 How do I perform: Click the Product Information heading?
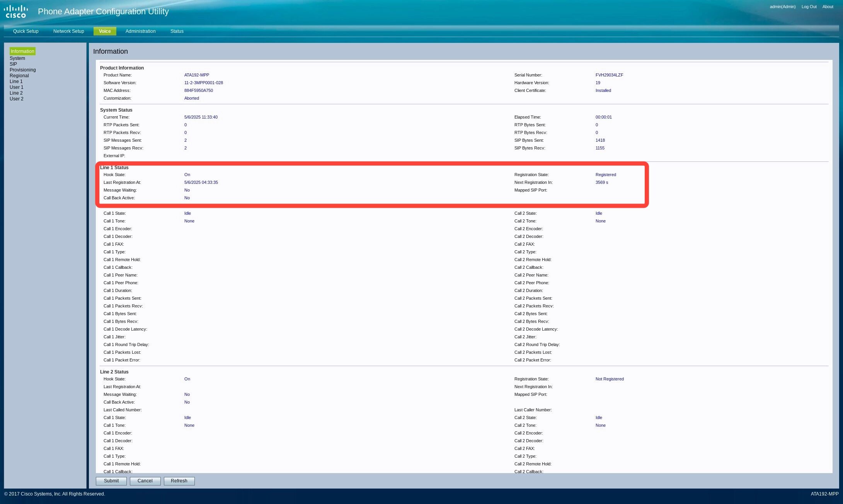pos(122,68)
